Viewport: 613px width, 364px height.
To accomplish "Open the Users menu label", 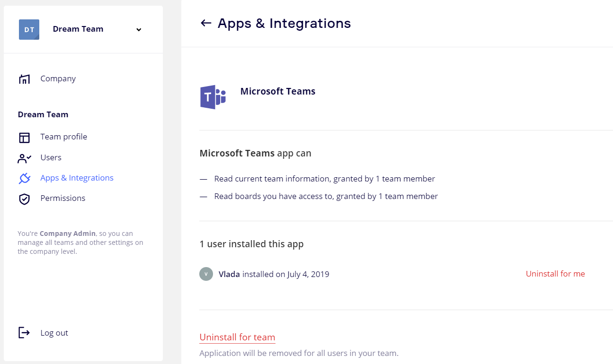I will coord(51,157).
